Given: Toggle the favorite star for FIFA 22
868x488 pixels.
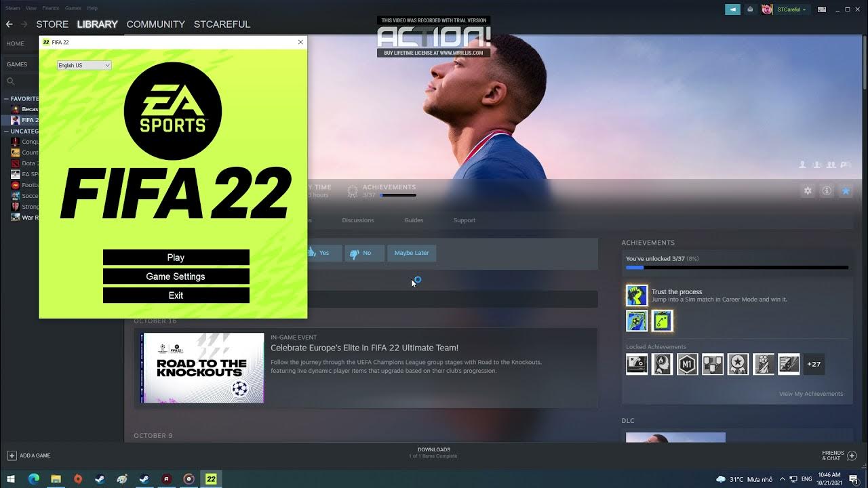Looking at the screenshot, I should (x=846, y=191).
